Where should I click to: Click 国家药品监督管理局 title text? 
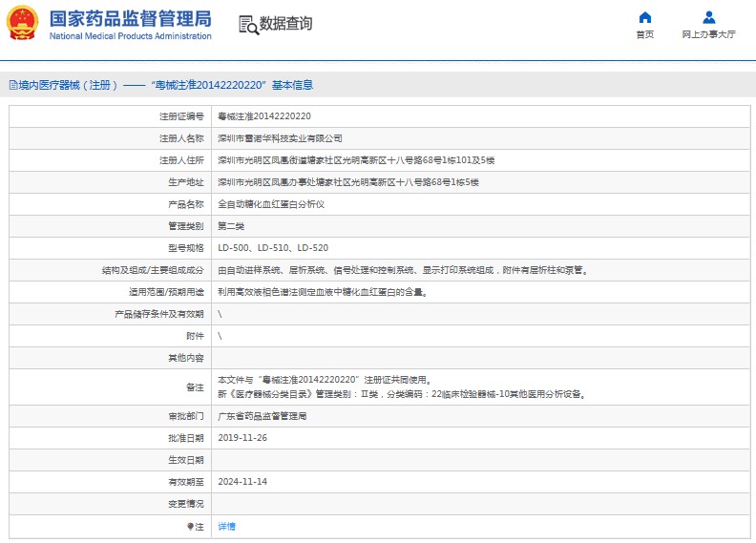[x=130, y=19]
